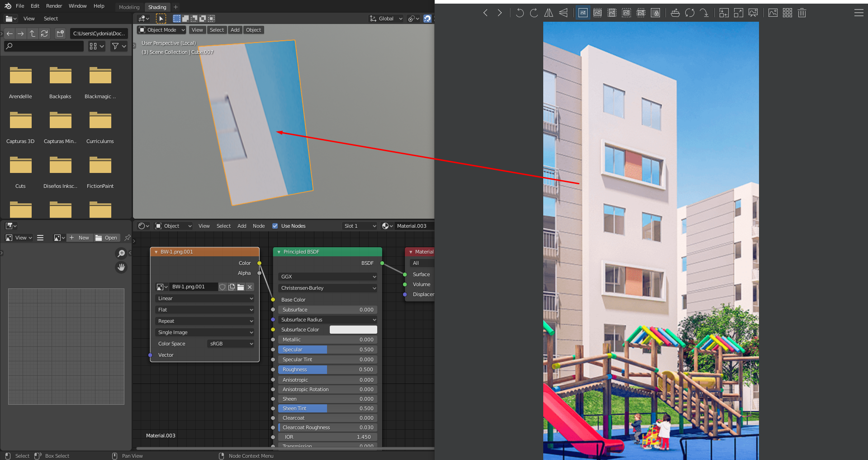Refresh the file browser listing
This screenshot has height=460, width=868.
(x=44, y=34)
